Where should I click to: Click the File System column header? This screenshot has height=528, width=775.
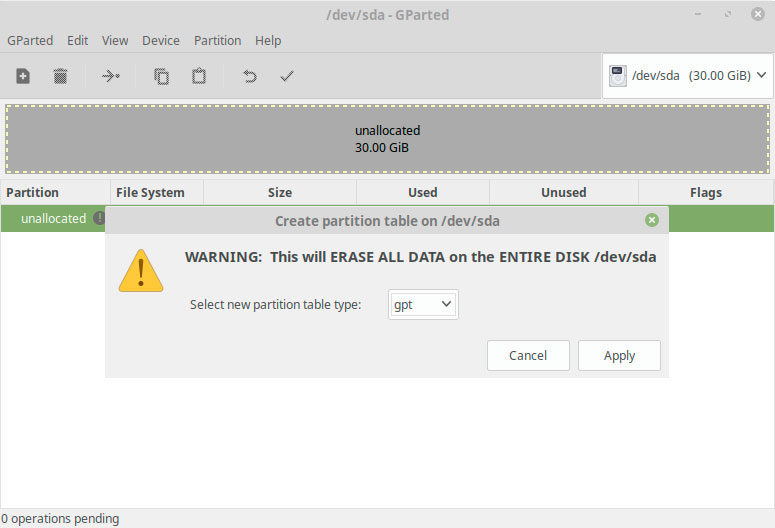pyautogui.click(x=150, y=192)
